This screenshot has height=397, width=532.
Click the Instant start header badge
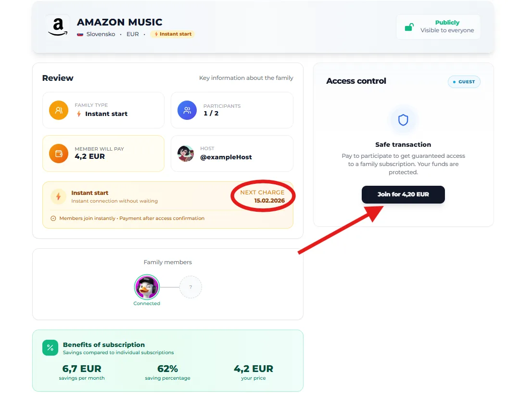tap(173, 34)
